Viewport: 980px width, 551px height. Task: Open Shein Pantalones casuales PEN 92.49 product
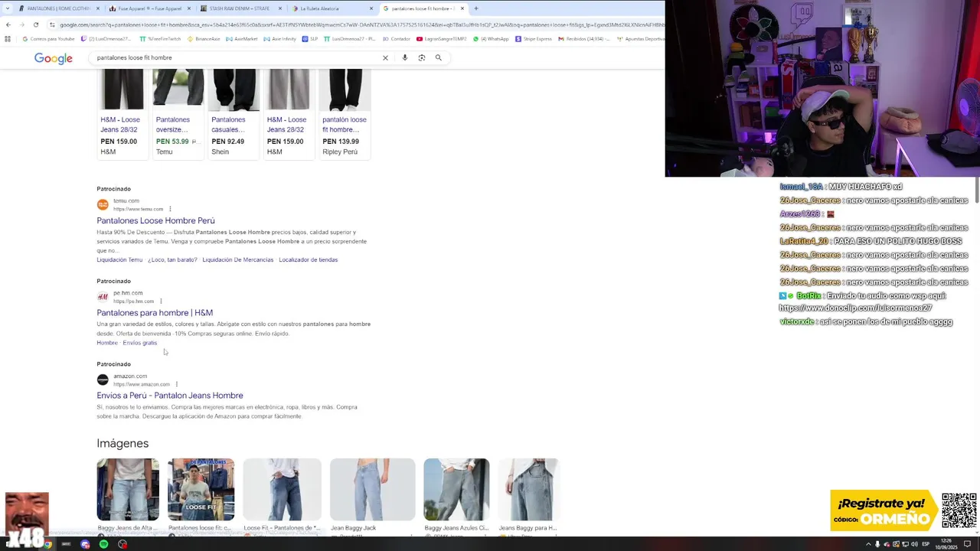[233, 113]
